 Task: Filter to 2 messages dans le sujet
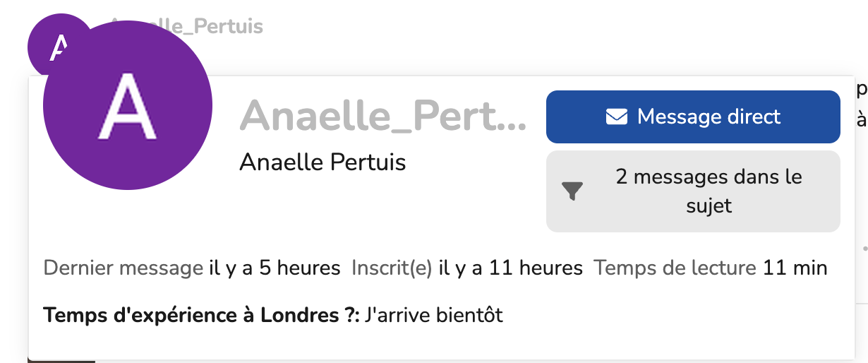click(692, 191)
